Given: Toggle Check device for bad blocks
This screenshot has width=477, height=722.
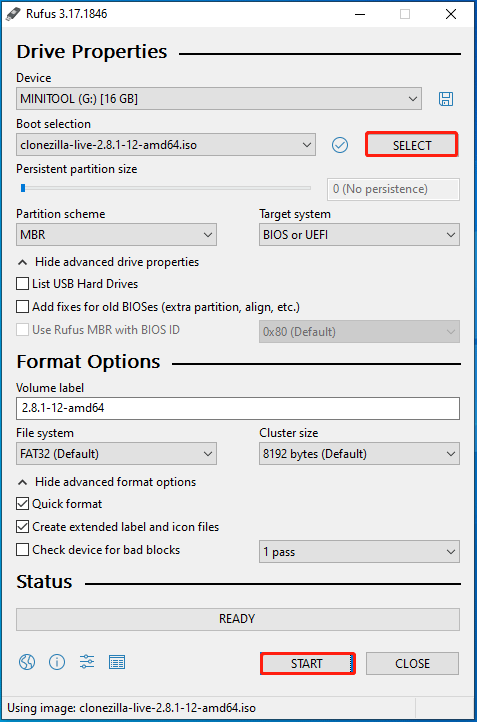Looking at the screenshot, I should pyautogui.click(x=22, y=550).
